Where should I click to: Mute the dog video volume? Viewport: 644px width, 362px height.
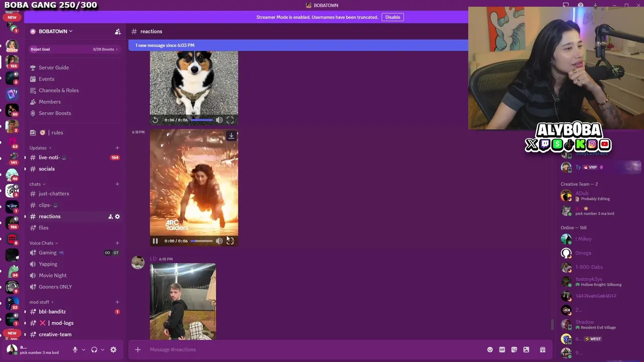219,120
